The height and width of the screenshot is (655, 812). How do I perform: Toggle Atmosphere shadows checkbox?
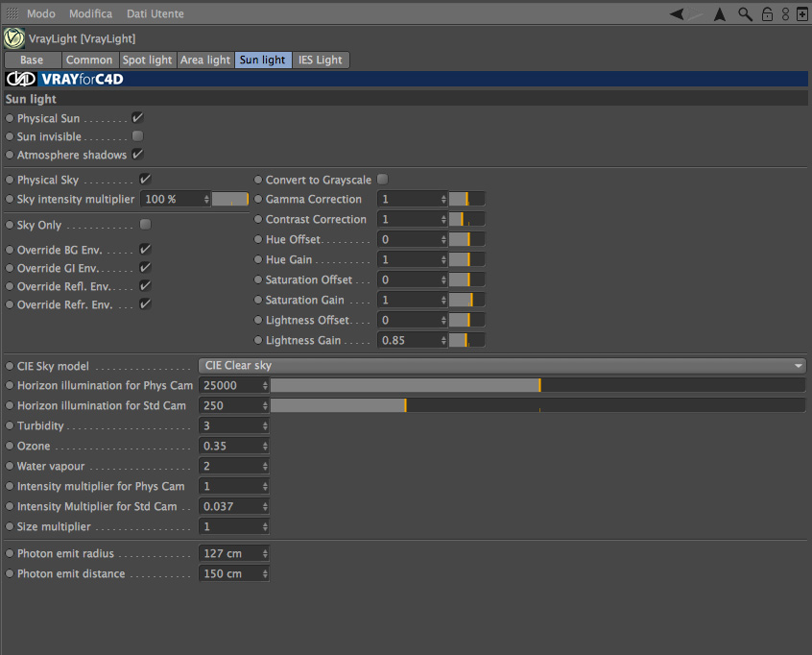click(137, 154)
